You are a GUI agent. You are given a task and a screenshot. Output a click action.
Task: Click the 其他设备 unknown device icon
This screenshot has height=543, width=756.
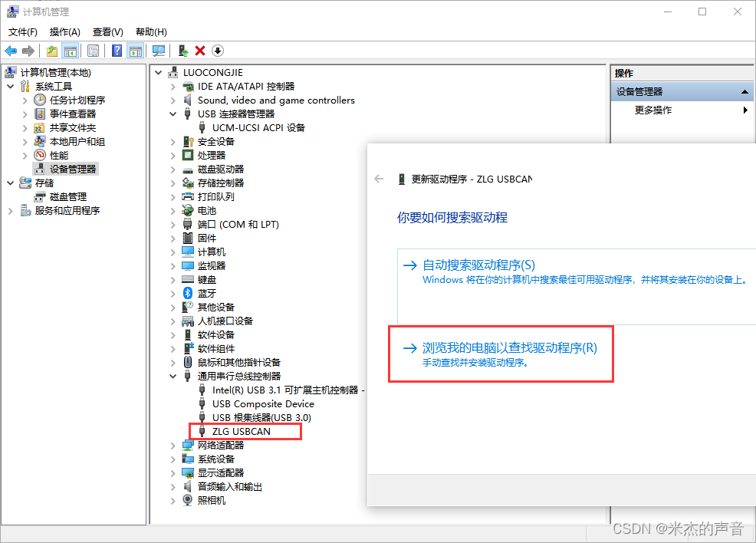tap(188, 308)
